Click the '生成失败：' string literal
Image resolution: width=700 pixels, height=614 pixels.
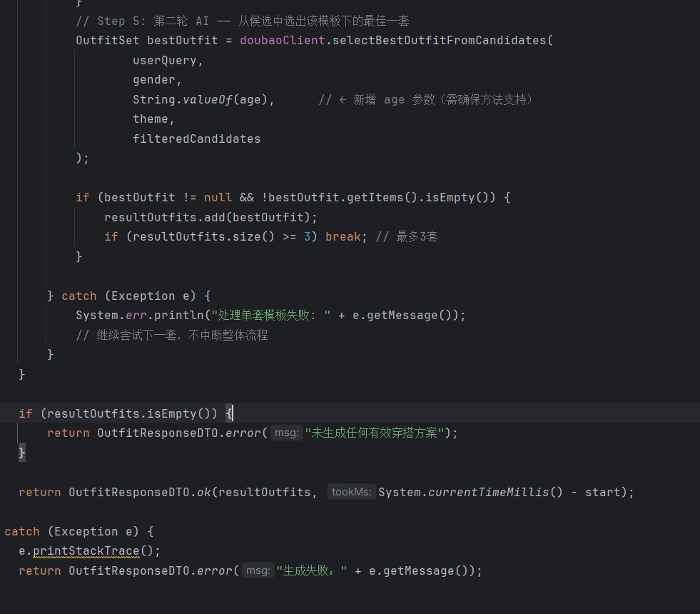pos(312,570)
